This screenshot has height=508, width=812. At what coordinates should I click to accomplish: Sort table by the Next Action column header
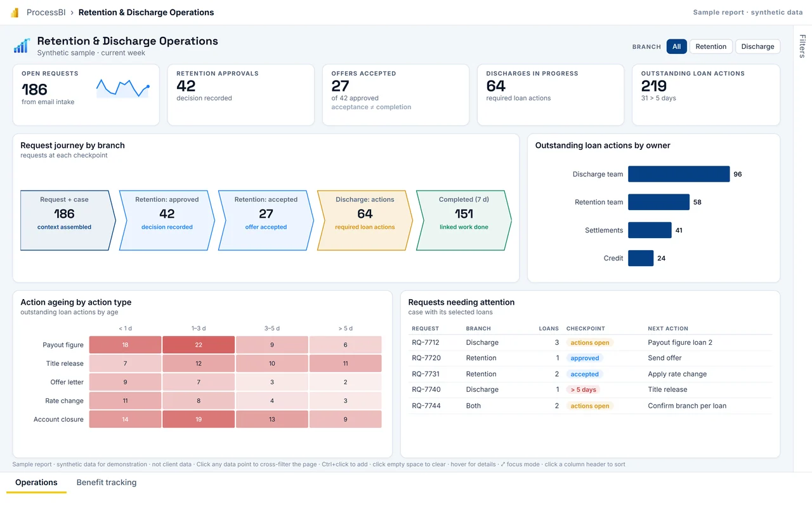point(668,328)
